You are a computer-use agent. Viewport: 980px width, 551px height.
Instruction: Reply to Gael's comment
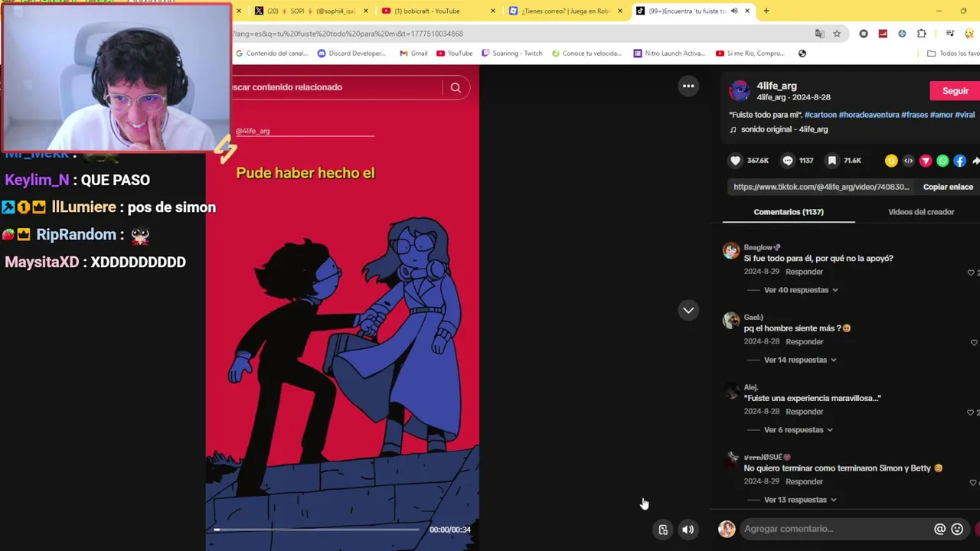coord(804,342)
